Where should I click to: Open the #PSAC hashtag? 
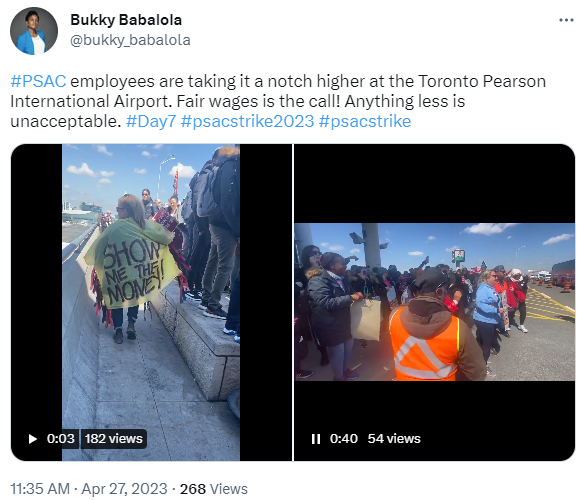pyautogui.click(x=38, y=81)
